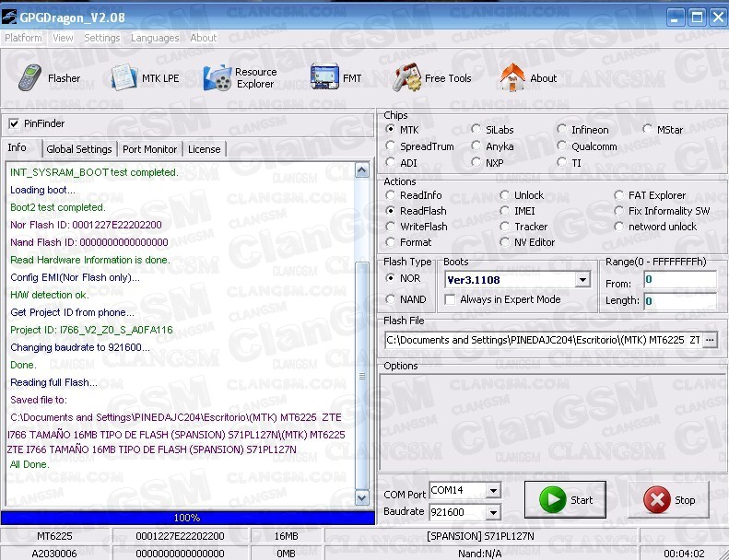
Task: Choose the ADI chip option
Action: coord(390,162)
